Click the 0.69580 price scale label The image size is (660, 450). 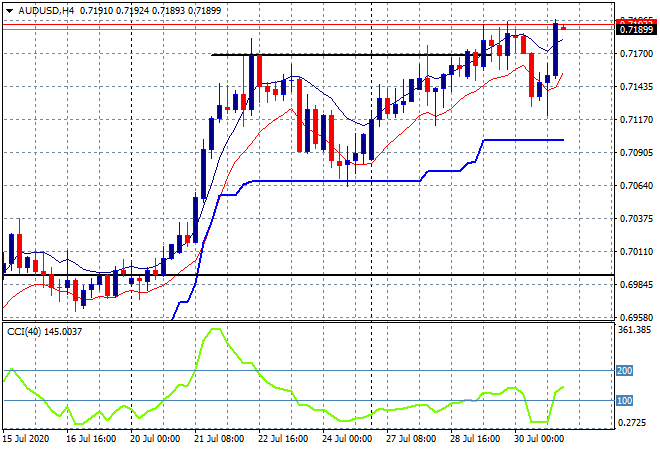point(636,317)
